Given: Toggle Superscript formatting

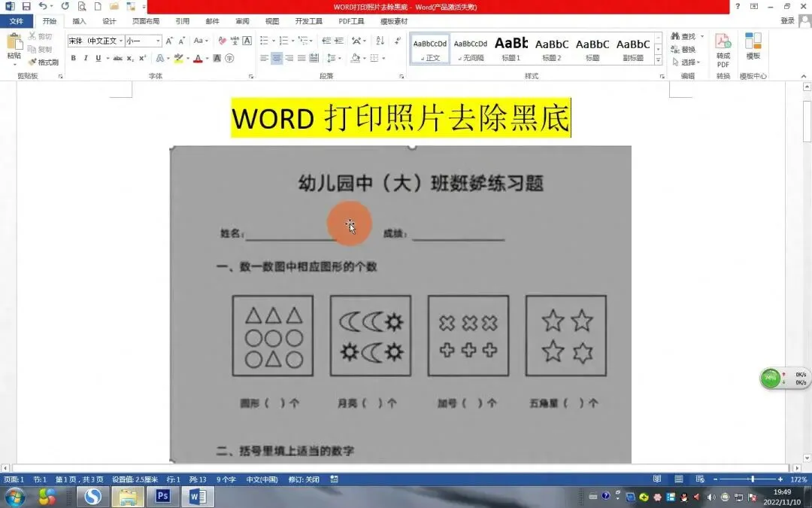Looking at the screenshot, I should [142, 58].
